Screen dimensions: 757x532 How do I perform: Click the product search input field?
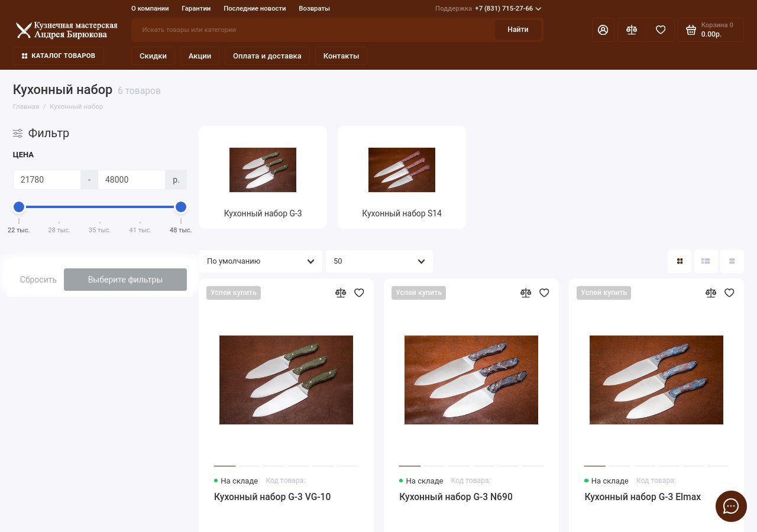313,30
